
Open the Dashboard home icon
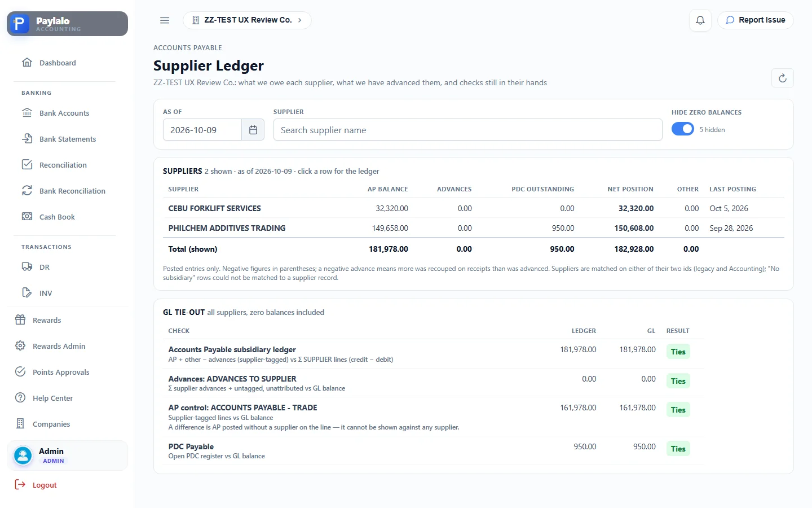point(27,63)
